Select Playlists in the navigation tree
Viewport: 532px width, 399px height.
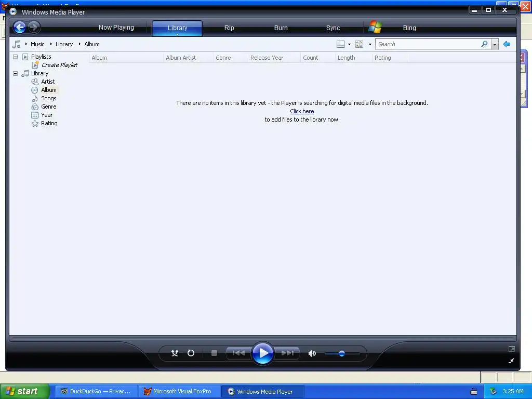coord(41,57)
